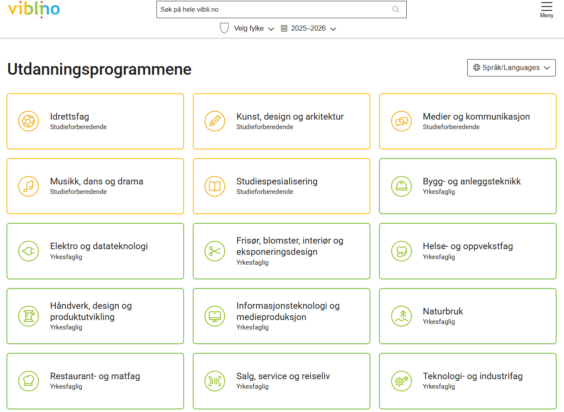Open the Meny hamburger menu
Screen dimensions: 564x412
[x=546, y=10]
